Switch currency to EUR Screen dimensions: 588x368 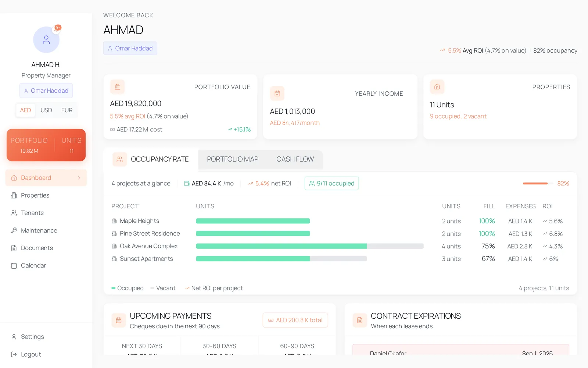pyautogui.click(x=67, y=110)
